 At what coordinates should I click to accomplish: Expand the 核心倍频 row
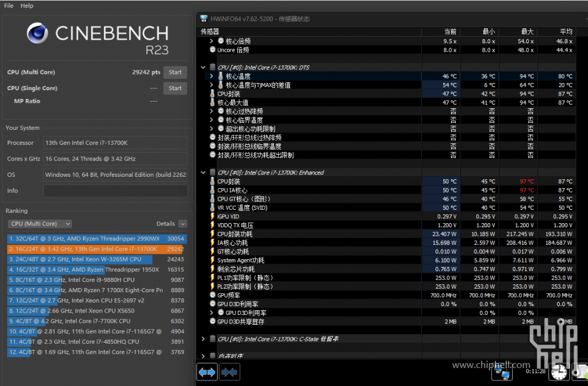(x=211, y=41)
